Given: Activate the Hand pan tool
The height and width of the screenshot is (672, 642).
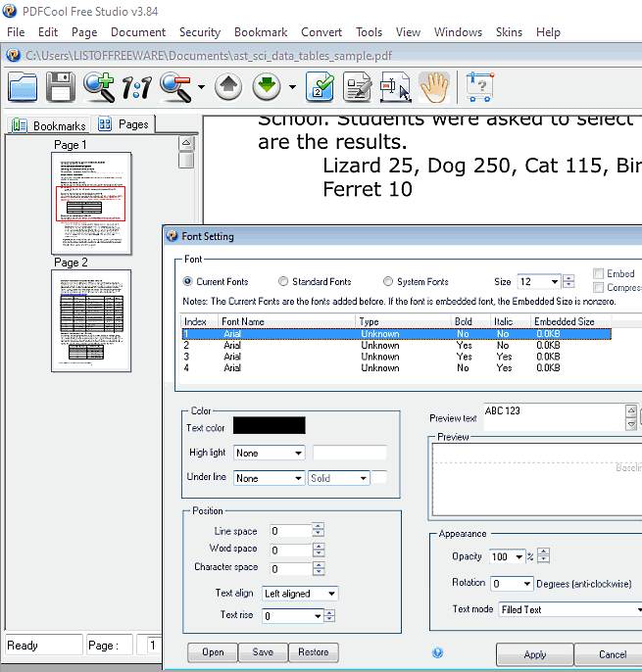Looking at the screenshot, I should pos(434,87).
